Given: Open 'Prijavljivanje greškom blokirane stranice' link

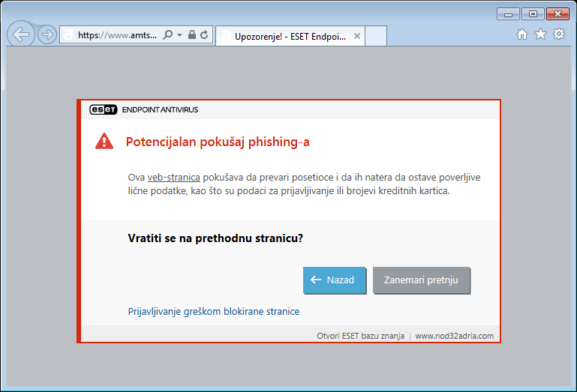Looking at the screenshot, I should (213, 312).
